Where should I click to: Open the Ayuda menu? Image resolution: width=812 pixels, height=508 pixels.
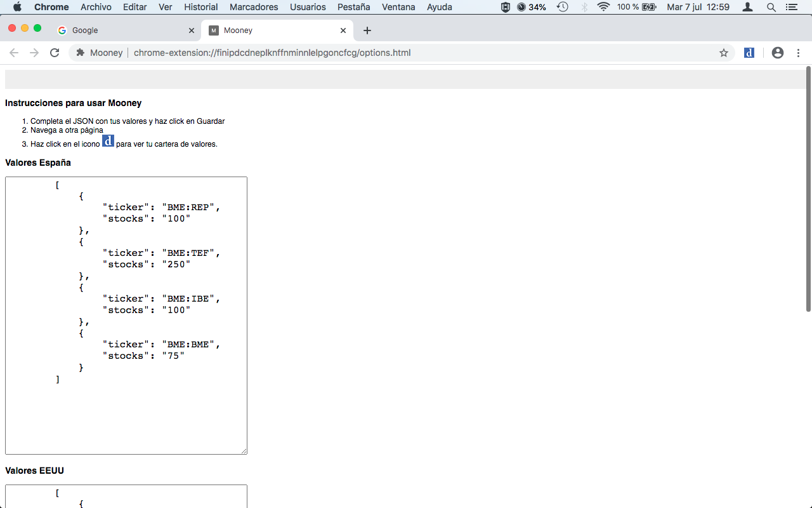[440, 7]
